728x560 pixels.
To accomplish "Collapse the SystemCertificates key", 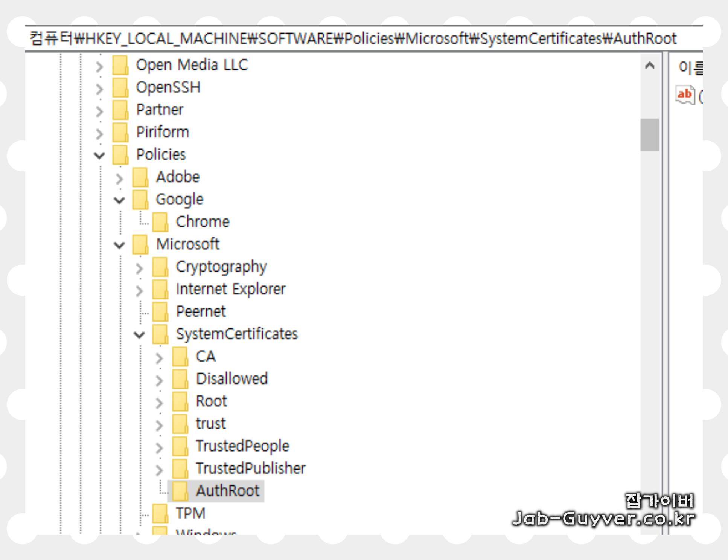I will (139, 334).
